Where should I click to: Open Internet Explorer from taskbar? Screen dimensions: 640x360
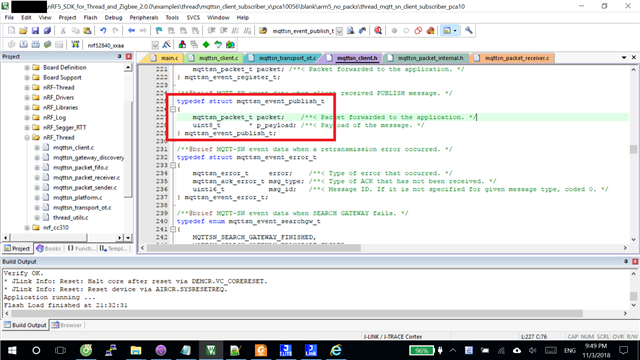(336, 350)
